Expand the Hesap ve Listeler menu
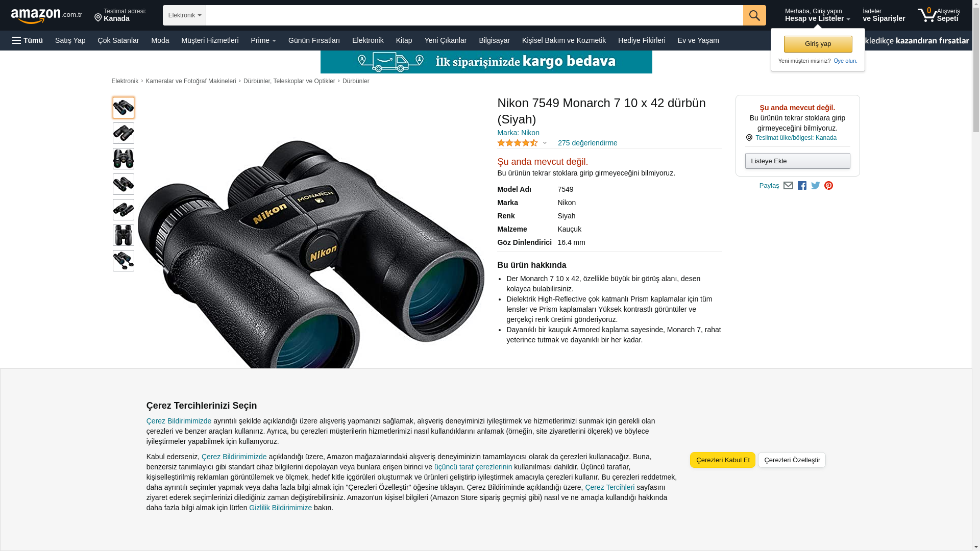The height and width of the screenshot is (551, 980). pos(817,15)
